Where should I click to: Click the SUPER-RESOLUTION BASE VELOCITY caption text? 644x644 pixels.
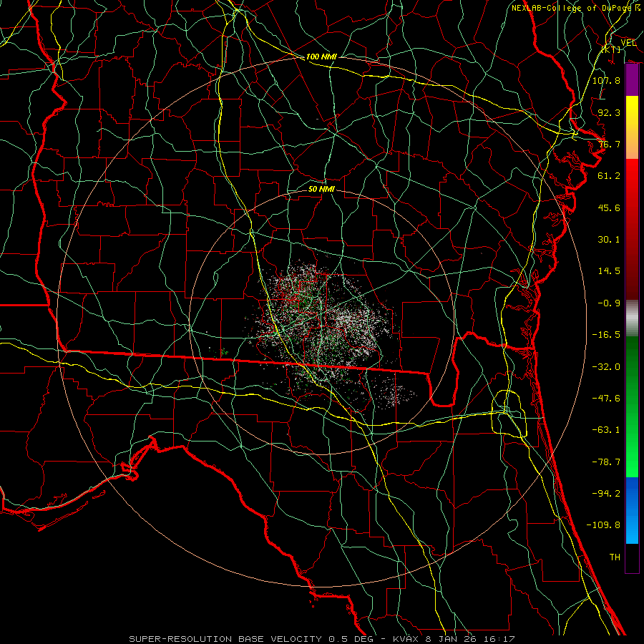point(225,639)
